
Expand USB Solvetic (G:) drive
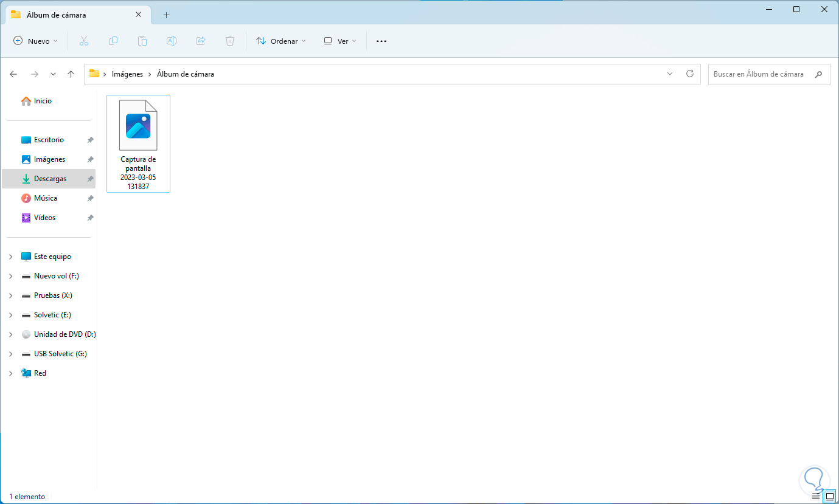click(10, 354)
